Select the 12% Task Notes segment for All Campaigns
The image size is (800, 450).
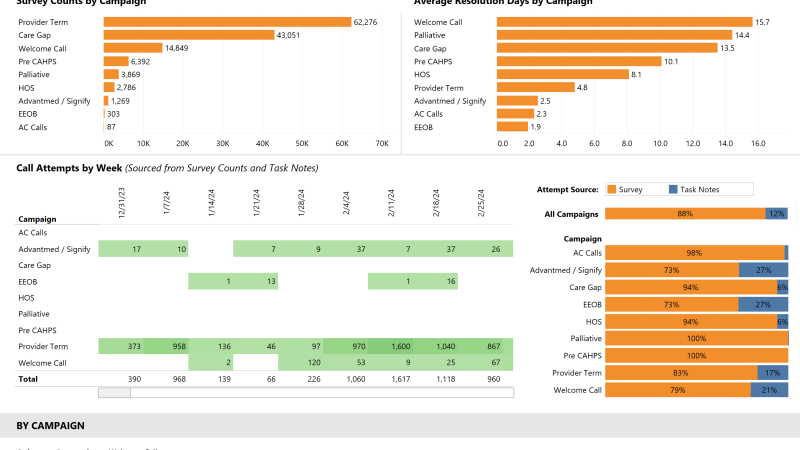click(x=776, y=214)
